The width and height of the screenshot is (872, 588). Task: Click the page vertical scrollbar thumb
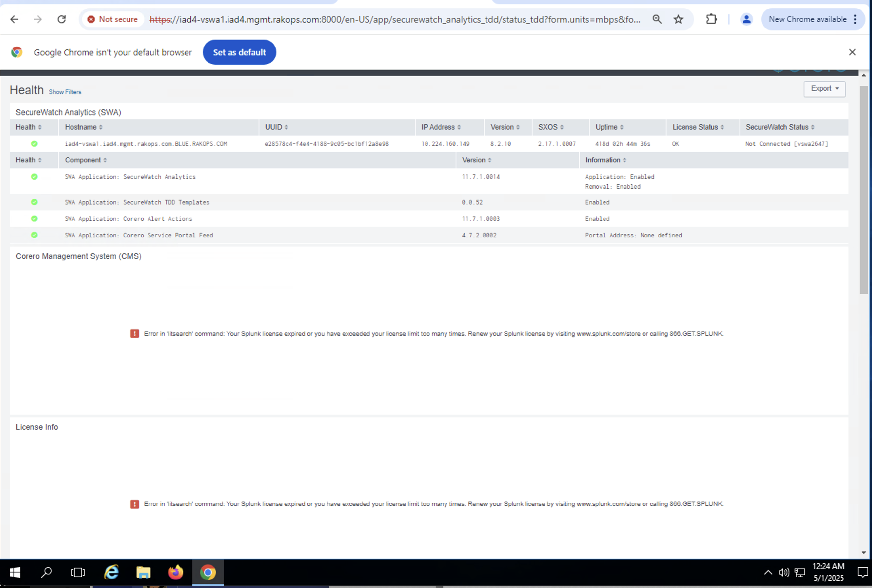(x=864, y=190)
